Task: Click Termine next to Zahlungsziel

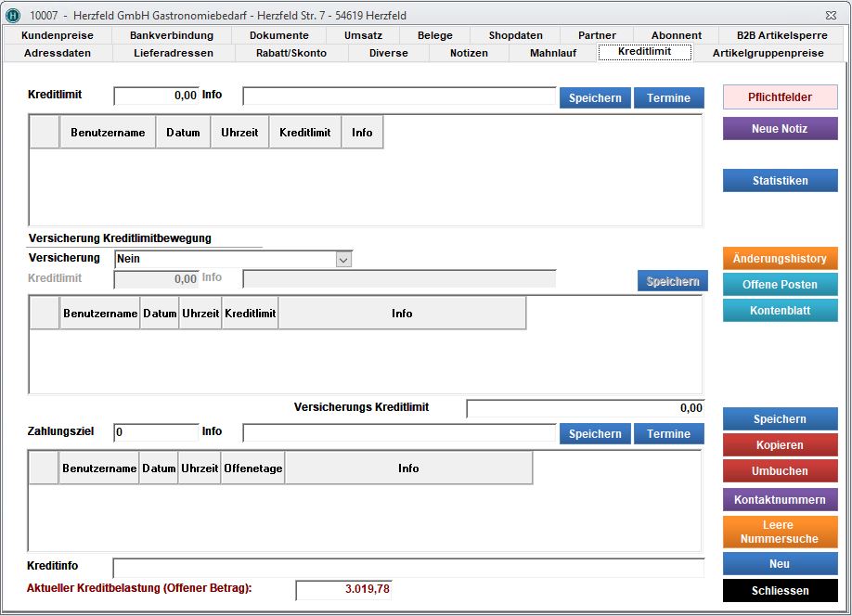Action: pyautogui.click(x=668, y=434)
